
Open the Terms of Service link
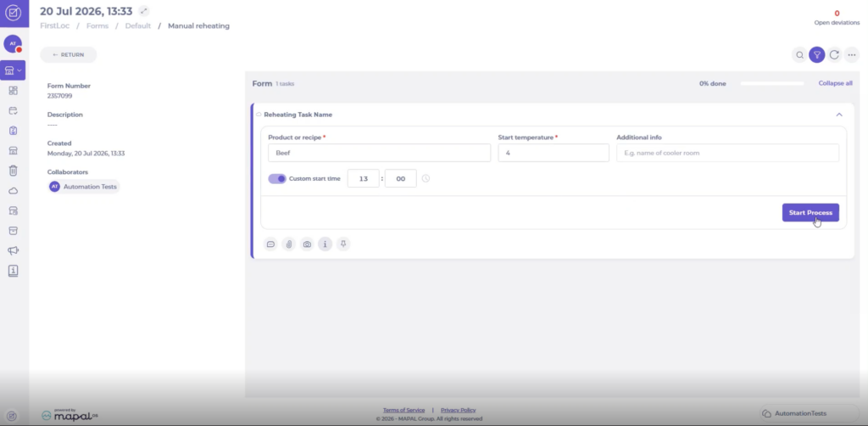tap(403, 411)
